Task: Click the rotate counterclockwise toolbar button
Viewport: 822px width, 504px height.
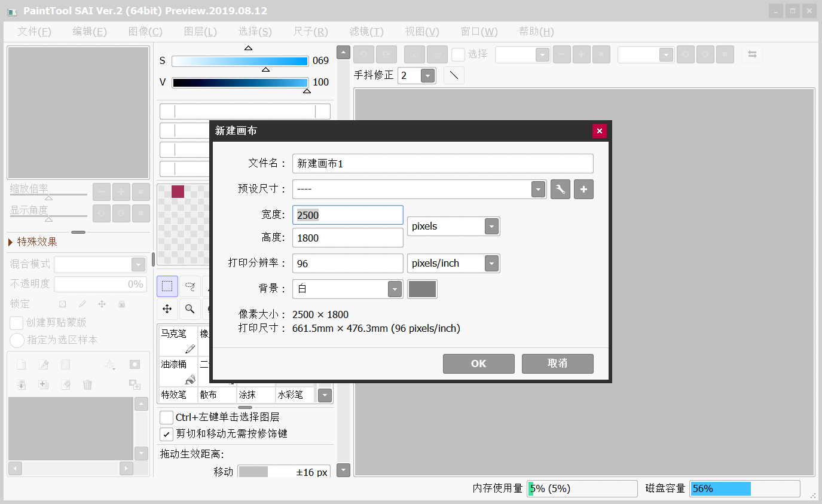Action: [685, 54]
